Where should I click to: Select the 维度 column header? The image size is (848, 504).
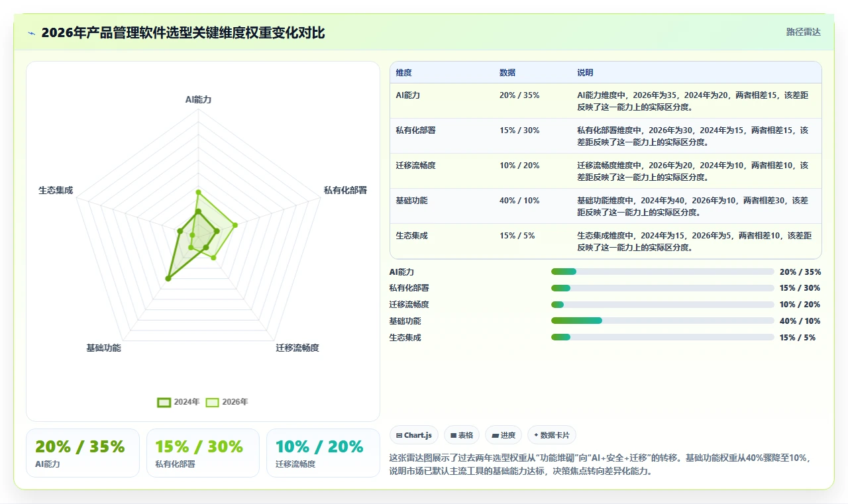pyautogui.click(x=404, y=73)
